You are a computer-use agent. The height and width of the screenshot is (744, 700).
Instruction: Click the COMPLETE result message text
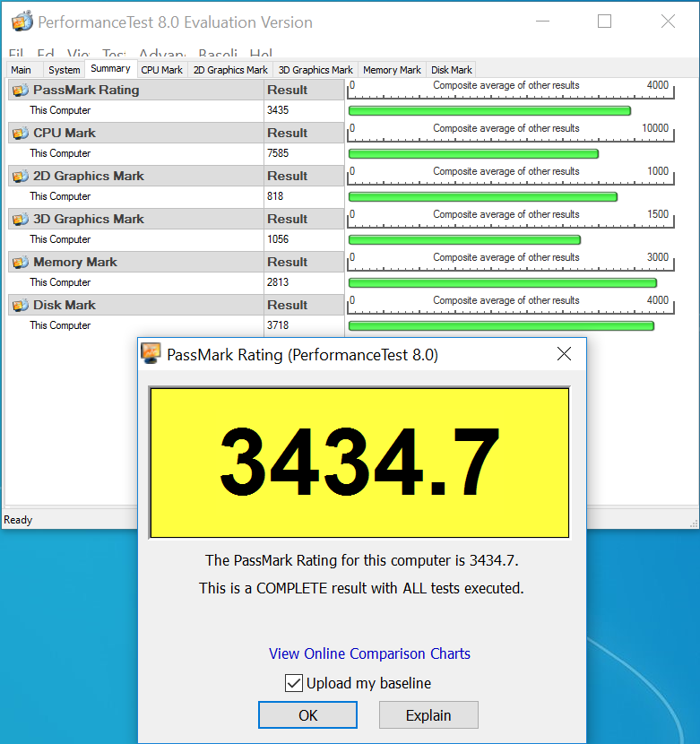tap(361, 588)
